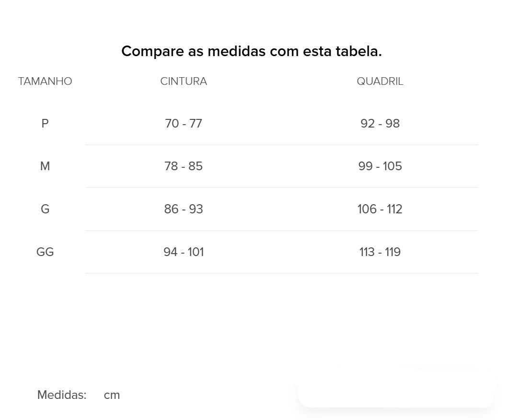This screenshot has width=509, height=420.
Task: Click the TAMANHO column header
Action: [x=45, y=82]
